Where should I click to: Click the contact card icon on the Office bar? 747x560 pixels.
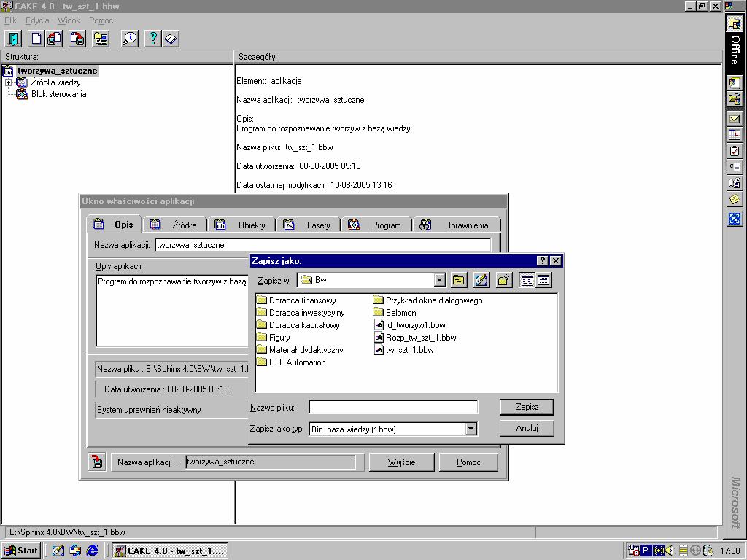pos(734,167)
